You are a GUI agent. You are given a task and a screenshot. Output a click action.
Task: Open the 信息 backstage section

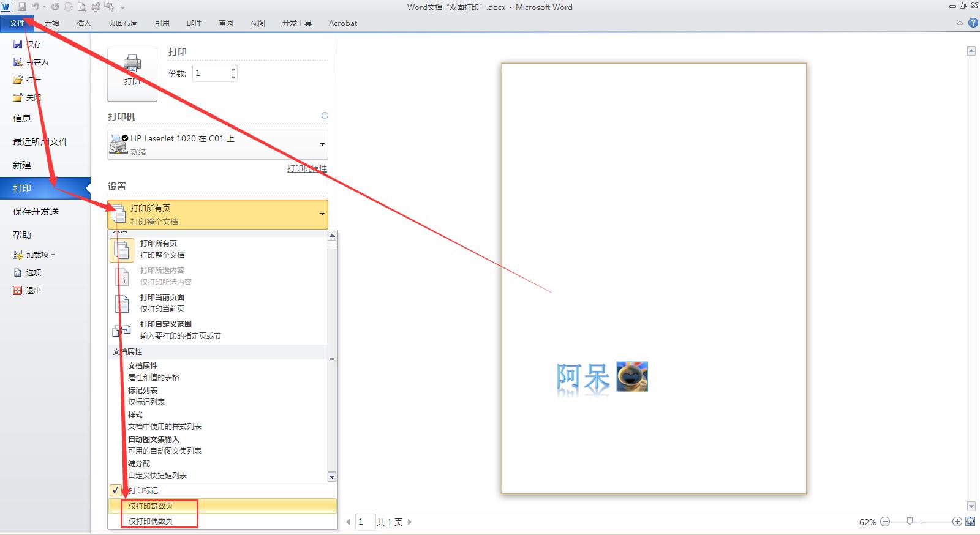(x=22, y=118)
